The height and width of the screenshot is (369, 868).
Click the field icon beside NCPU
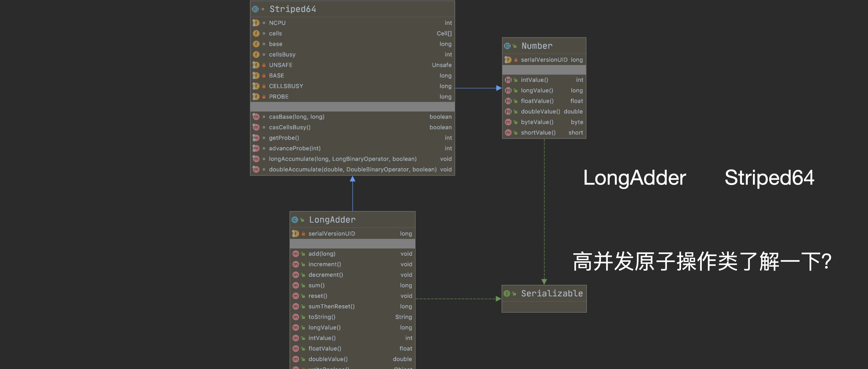tap(256, 23)
